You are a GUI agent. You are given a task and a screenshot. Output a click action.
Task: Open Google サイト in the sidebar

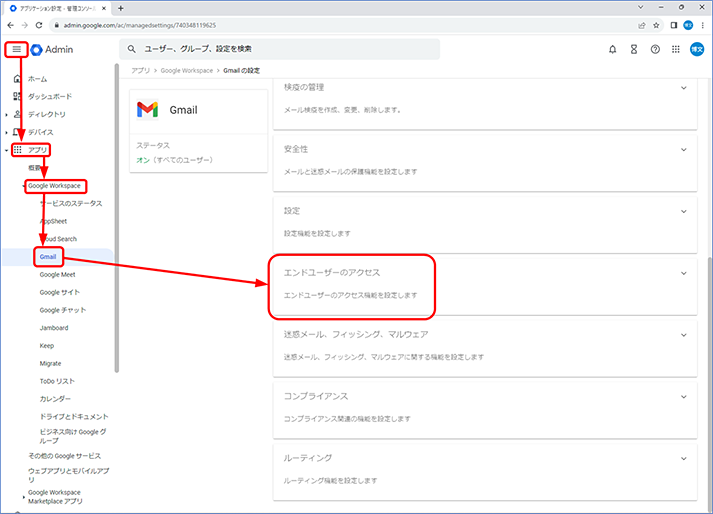pos(60,292)
